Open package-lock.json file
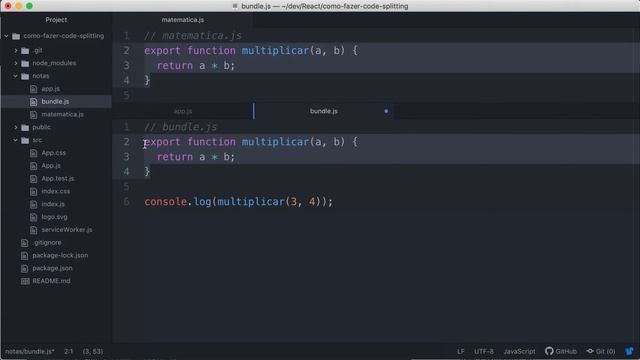640x360 pixels. pyautogui.click(x=60, y=256)
